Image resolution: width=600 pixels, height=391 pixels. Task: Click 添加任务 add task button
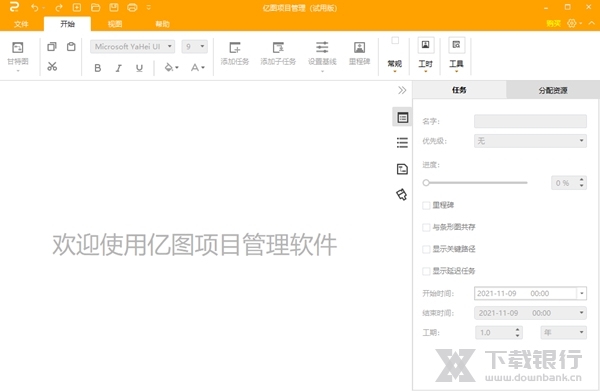point(235,54)
